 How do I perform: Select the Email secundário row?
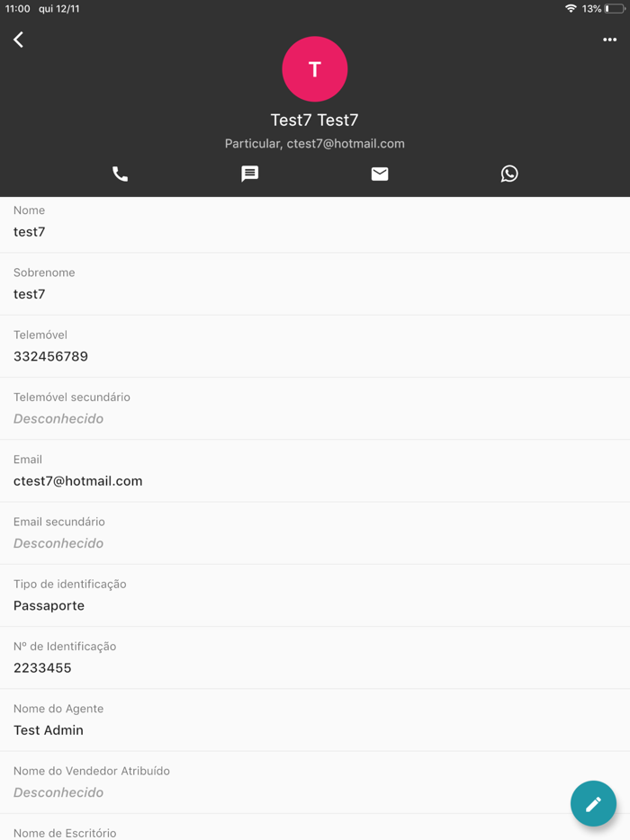click(x=315, y=533)
